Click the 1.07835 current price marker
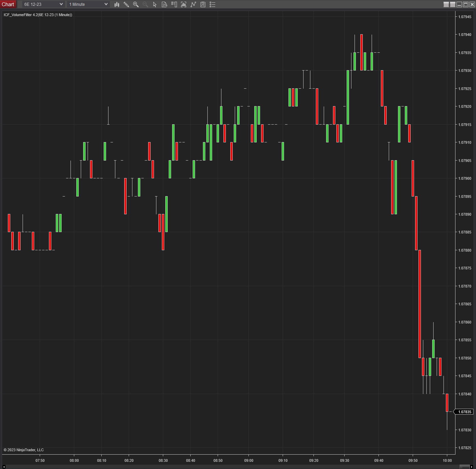Screen dimensions: 476x469 click(464, 412)
